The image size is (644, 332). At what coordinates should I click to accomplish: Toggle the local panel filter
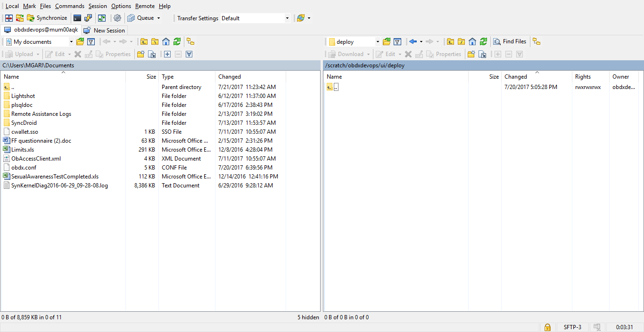click(91, 41)
